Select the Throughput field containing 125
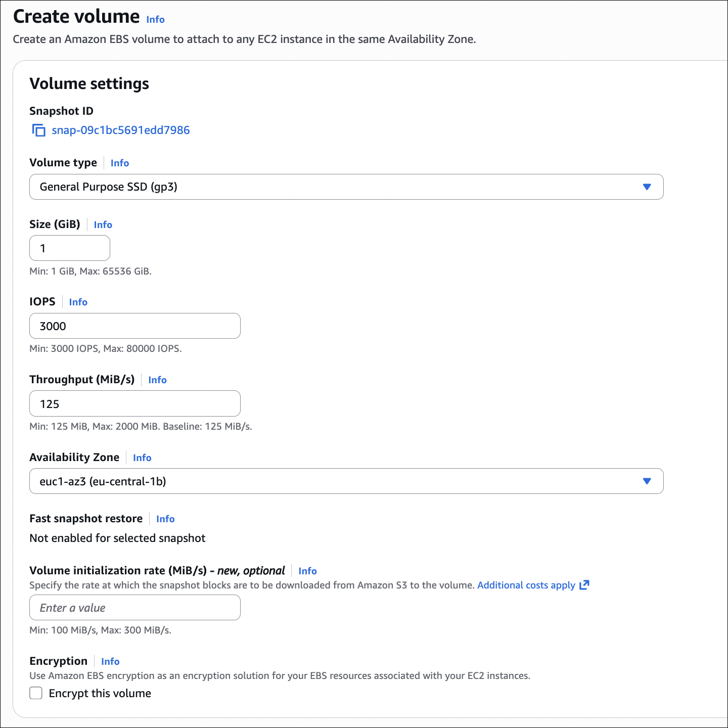The width and height of the screenshot is (728, 728). [x=134, y=404]
